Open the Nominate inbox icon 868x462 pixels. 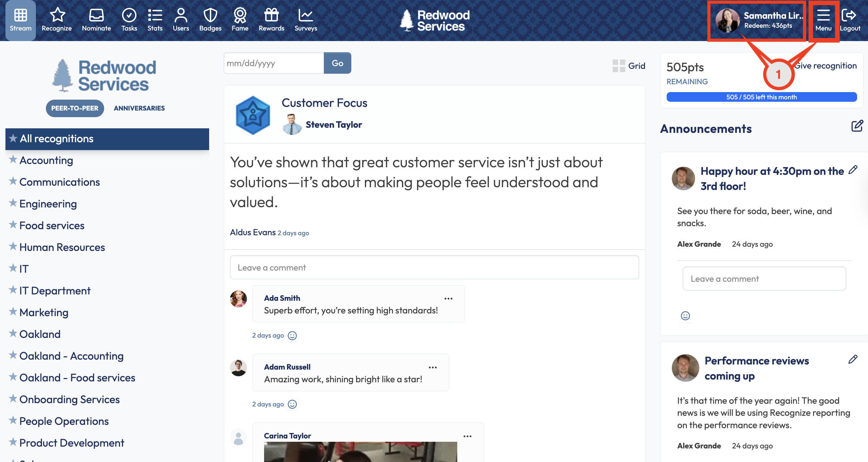96,15
